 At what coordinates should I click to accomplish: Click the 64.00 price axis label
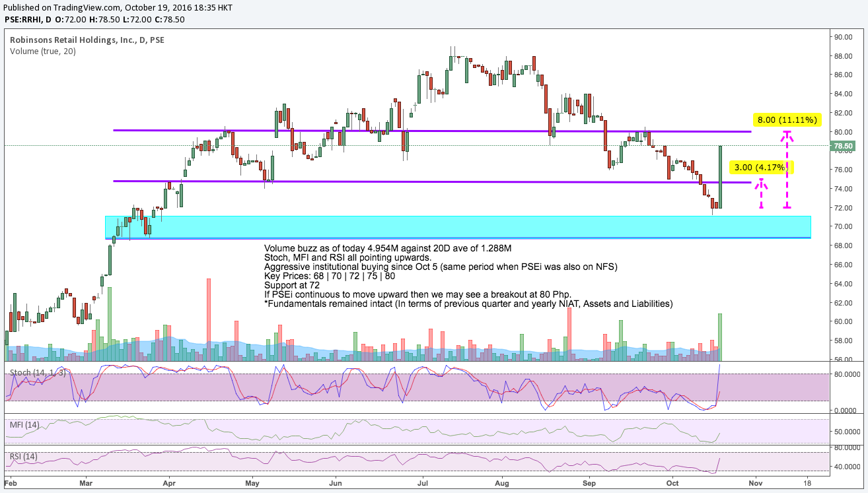(842, 284)
